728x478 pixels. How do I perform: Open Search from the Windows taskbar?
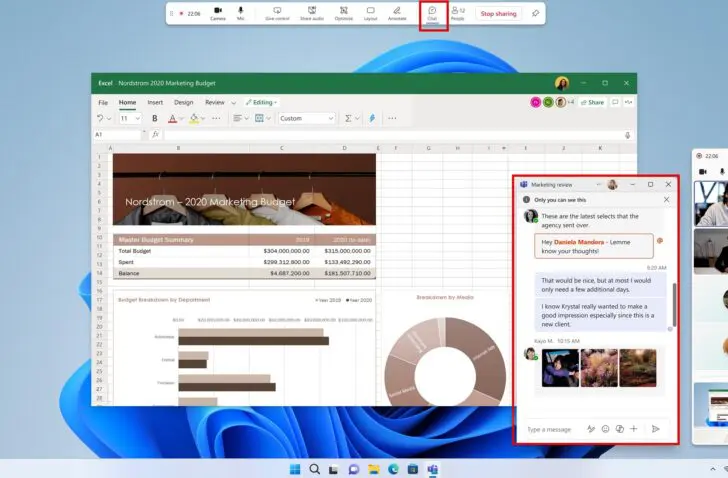[314, 469]
